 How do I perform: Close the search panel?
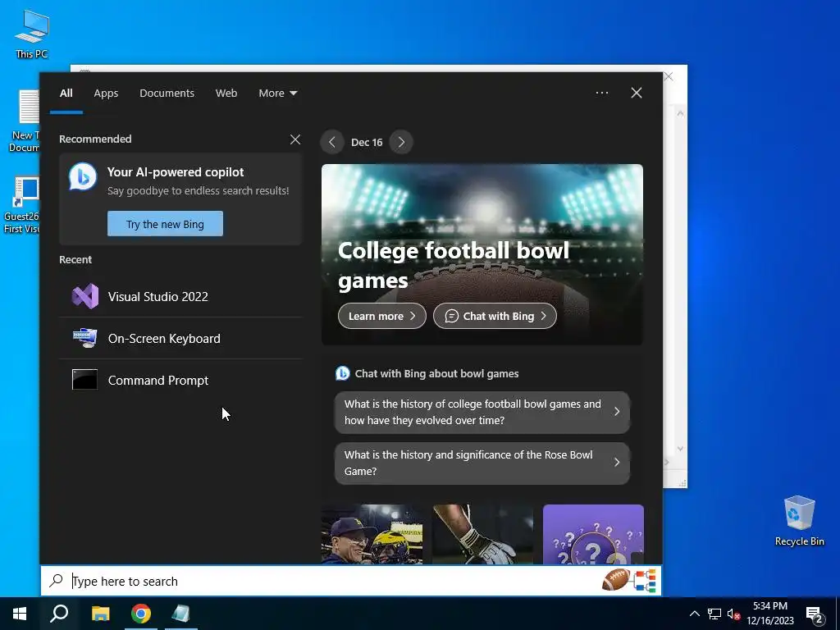click(637, 93)
